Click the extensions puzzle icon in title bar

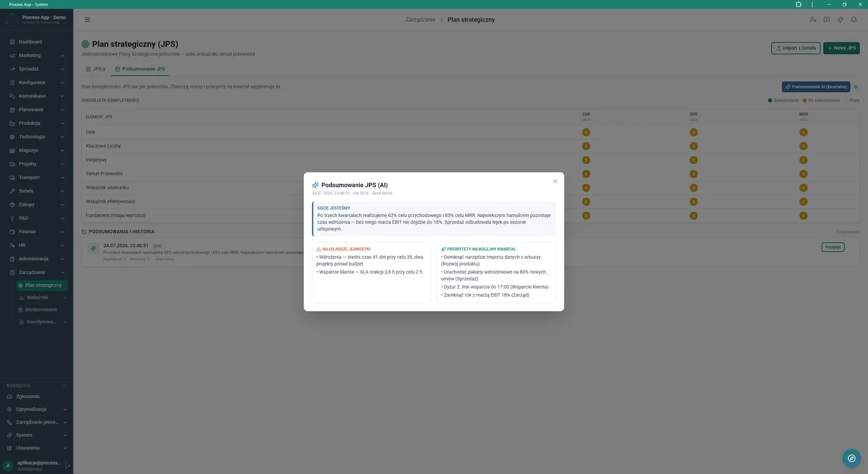click(799, 4)
